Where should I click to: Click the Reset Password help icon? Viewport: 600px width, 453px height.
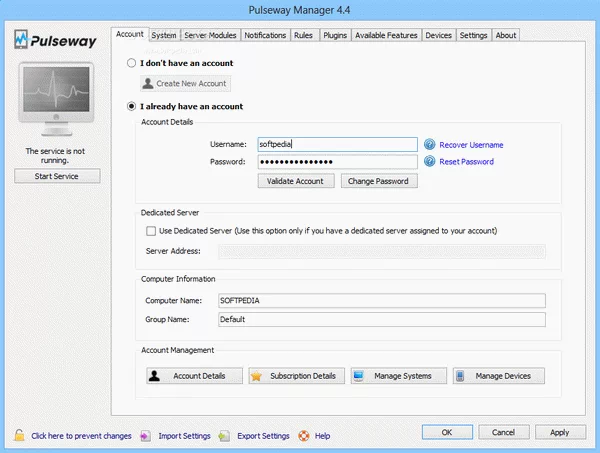[x=430, y=161]
